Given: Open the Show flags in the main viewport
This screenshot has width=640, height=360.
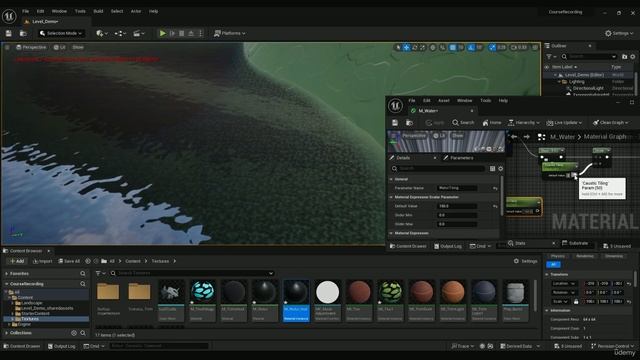Looking at the screenshot, I should click(78, 47).
